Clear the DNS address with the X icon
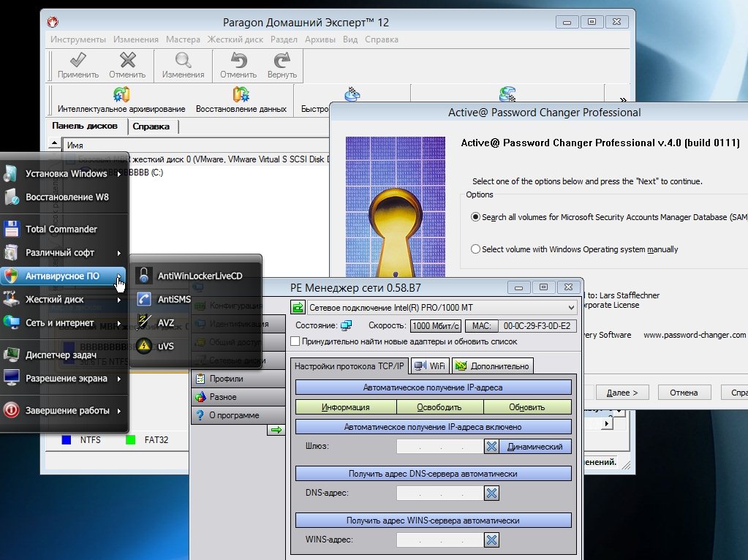Image resolution: width=748 pixels, height=560 pixels. [491, 493]
